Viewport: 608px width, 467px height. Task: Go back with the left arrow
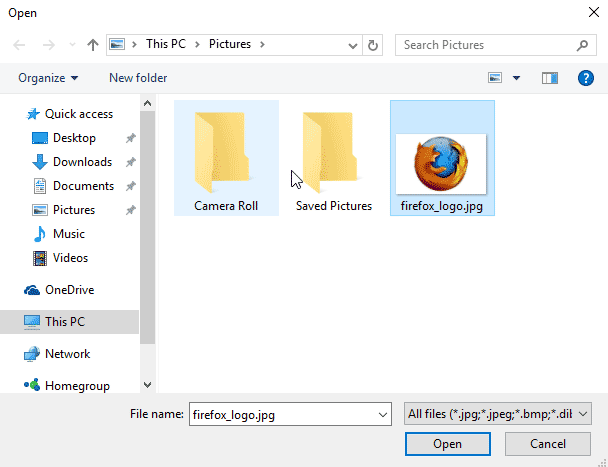point(19,45)
